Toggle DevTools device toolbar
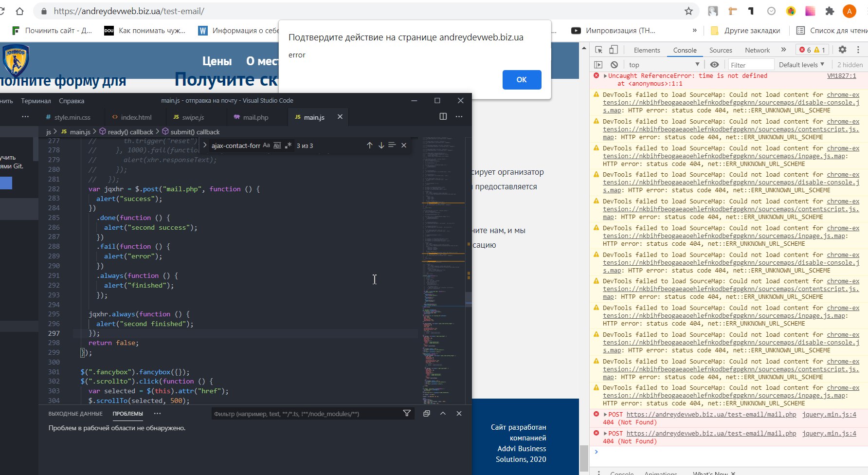The image size is (868, 475). click(x=614, y=50)
